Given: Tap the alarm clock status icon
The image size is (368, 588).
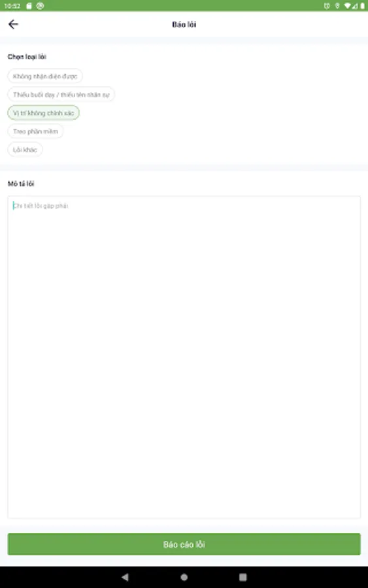Looking at the screenshot, I should click(x=327, y=6).
